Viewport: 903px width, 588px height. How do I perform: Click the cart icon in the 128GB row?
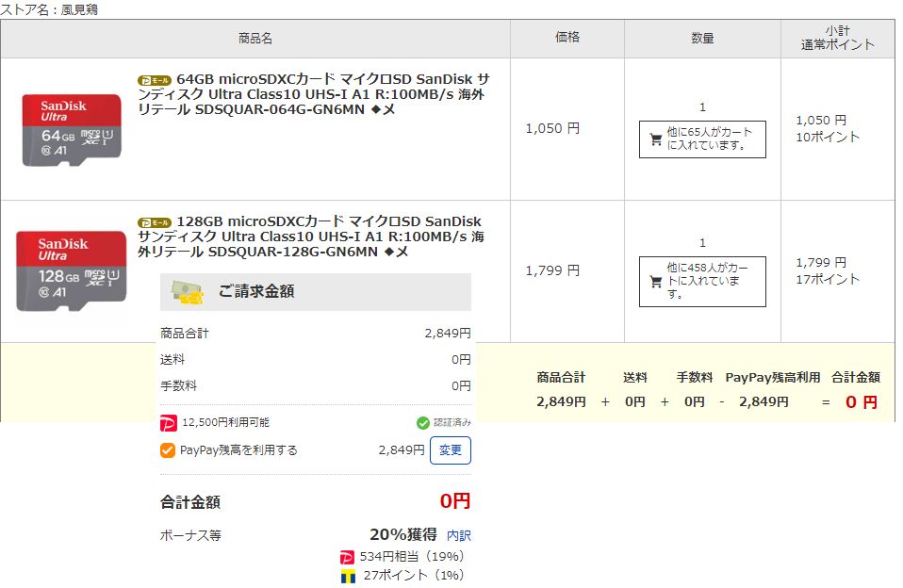click(656, 282)
